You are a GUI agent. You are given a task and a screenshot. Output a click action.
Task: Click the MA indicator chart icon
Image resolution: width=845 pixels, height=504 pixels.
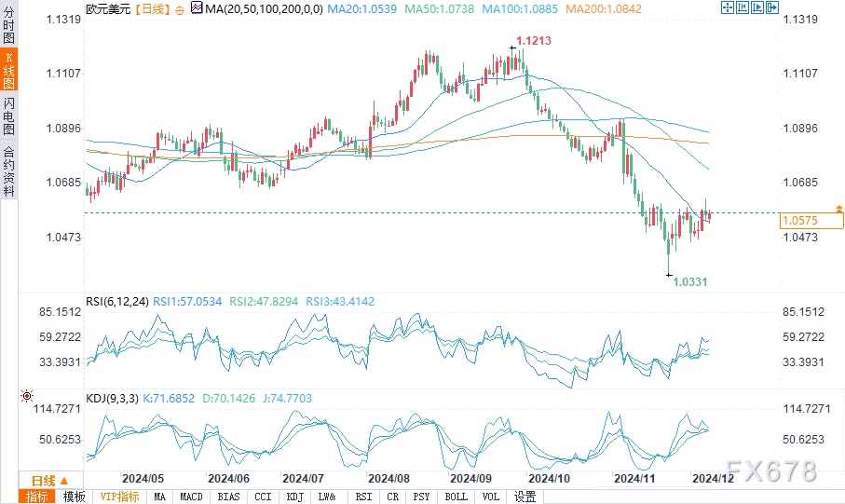tap(194, 8)
